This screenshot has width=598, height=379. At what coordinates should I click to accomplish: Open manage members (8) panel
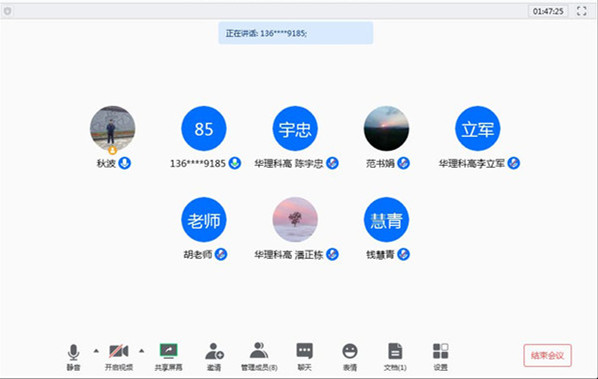click(x=259, y=350)
